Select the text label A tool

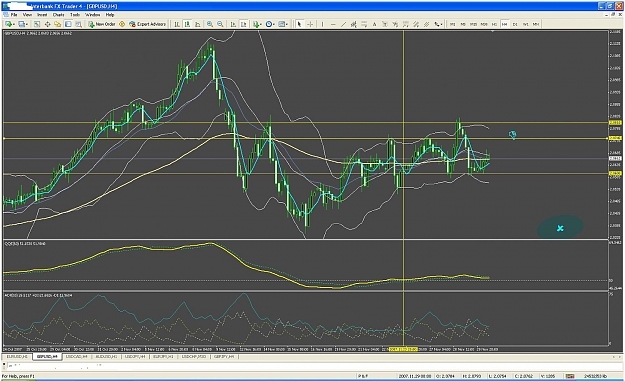click(x=374, y=24)
